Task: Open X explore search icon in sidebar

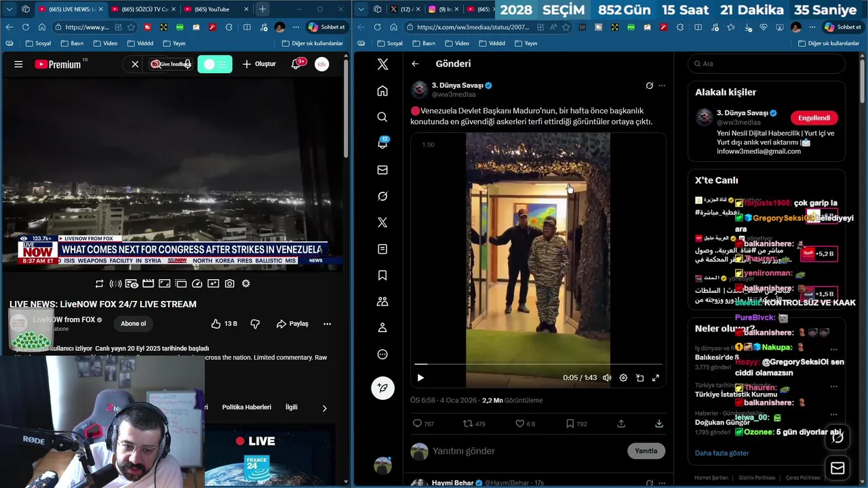Action: pos(382,117)
